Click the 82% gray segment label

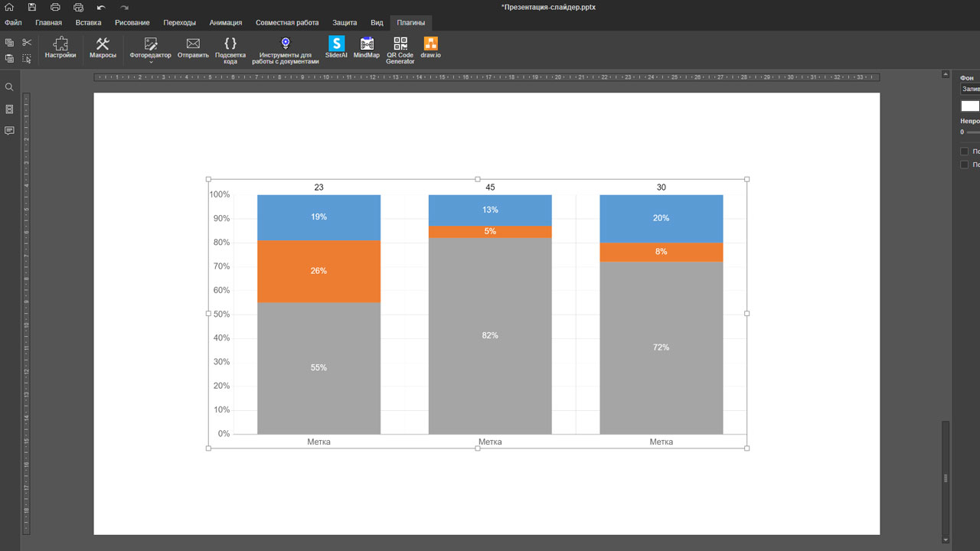(490, 336)
